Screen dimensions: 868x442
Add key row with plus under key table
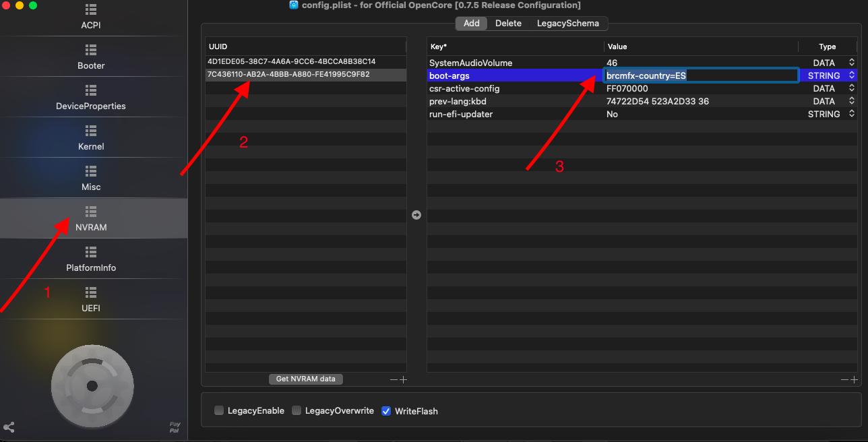(855, 379)
